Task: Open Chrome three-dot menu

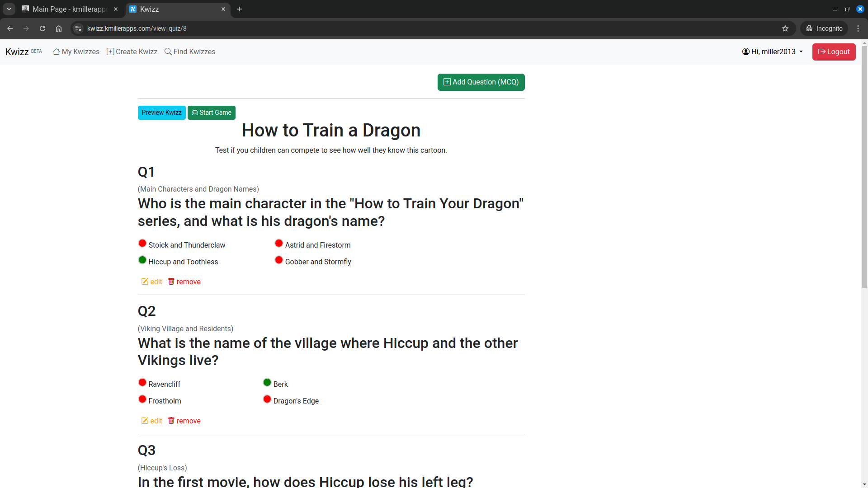Action: coord(858,28)
